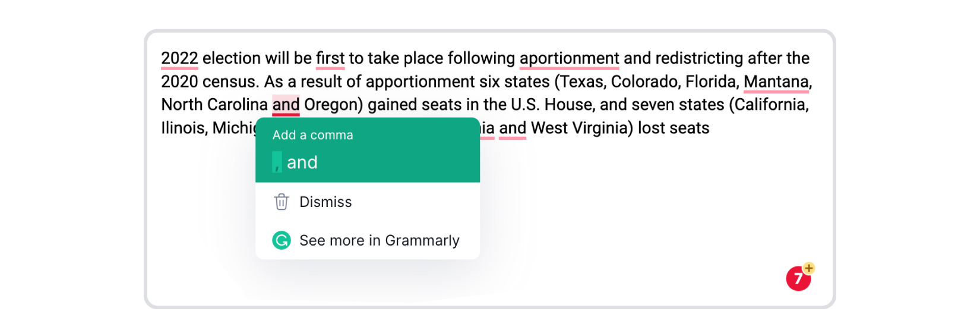The width and height of the screenshot is (980, 336).
Task: Click the underlined "2022" at text start
Action: coord(179,58)
